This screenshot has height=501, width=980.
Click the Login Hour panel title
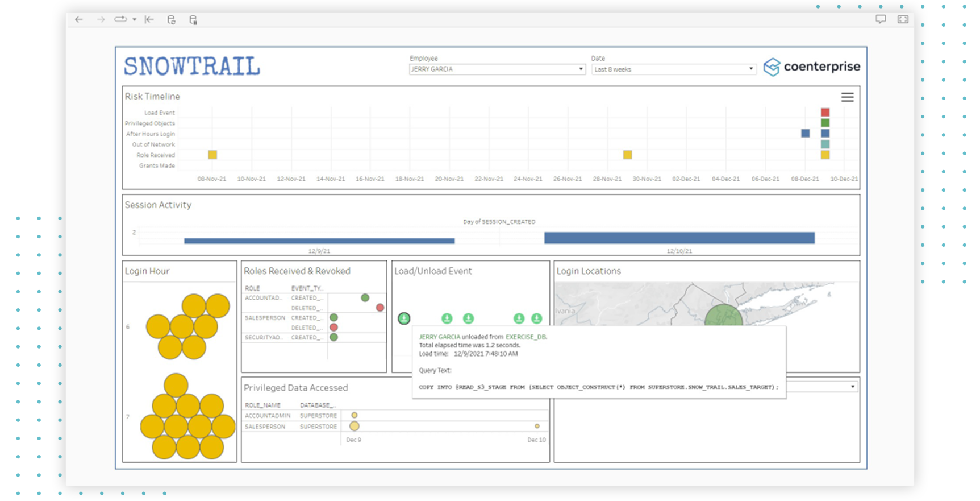click(x=147, y=271)
